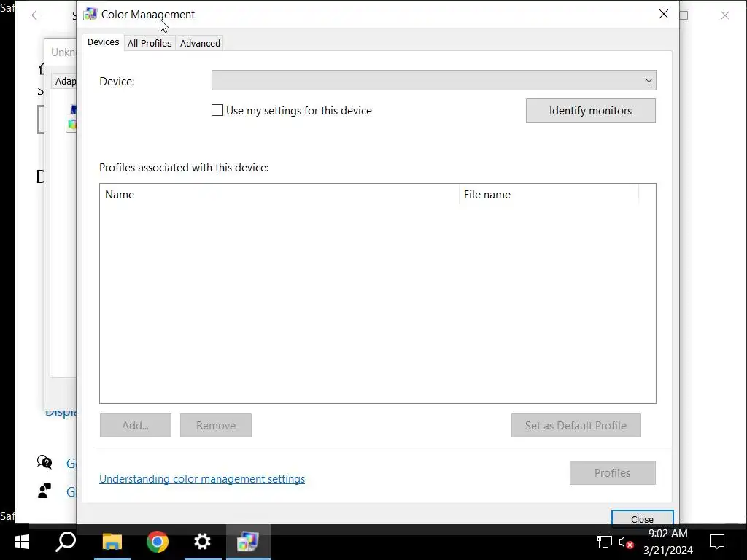Click Identify monitors button
The width and height of the screenshot is (747, 560).
point(591,111)
